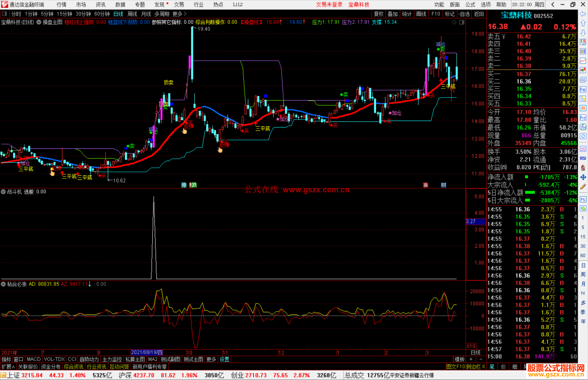
Task: Click the F10 company info sidebar icon
Action: click(x=583, y=89)
